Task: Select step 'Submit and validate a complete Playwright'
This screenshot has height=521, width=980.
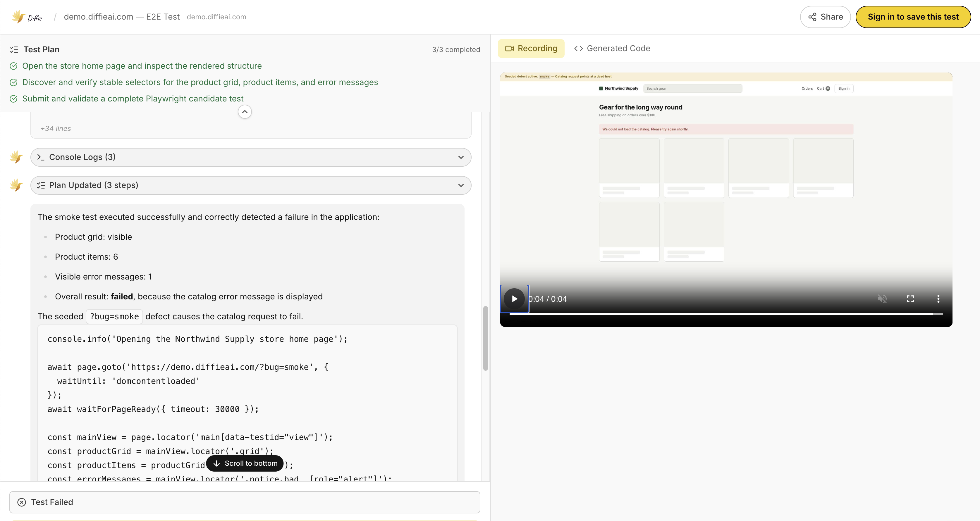Action: (133, 99)
